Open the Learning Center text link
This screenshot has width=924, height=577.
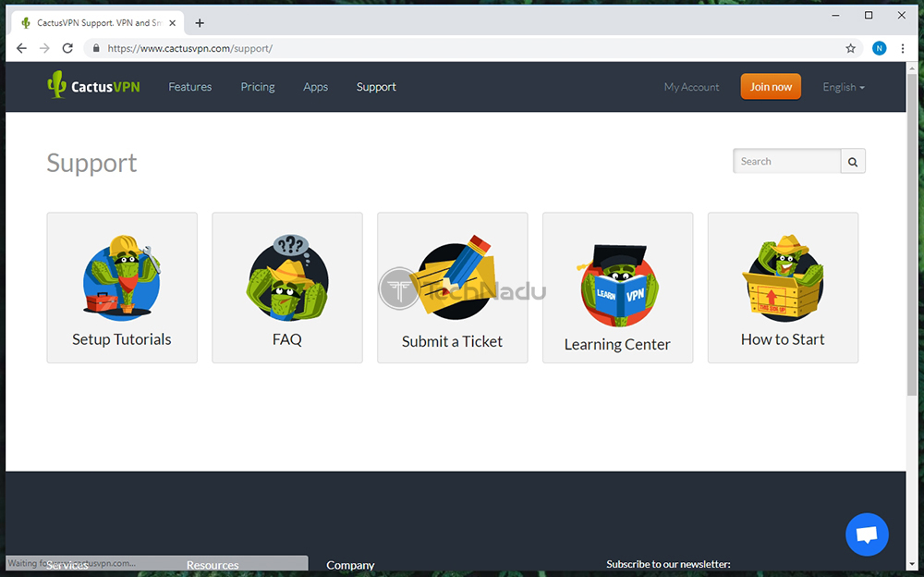617,345
